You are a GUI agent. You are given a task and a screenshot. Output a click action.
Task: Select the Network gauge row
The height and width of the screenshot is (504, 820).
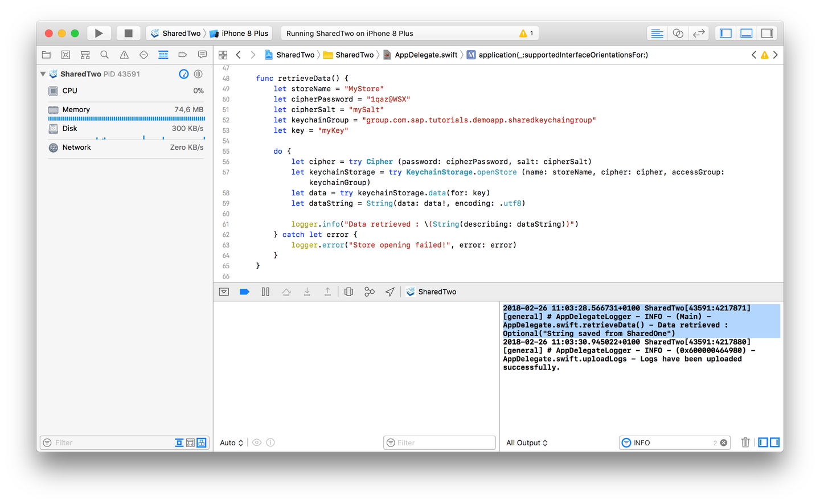click(126, 147)
